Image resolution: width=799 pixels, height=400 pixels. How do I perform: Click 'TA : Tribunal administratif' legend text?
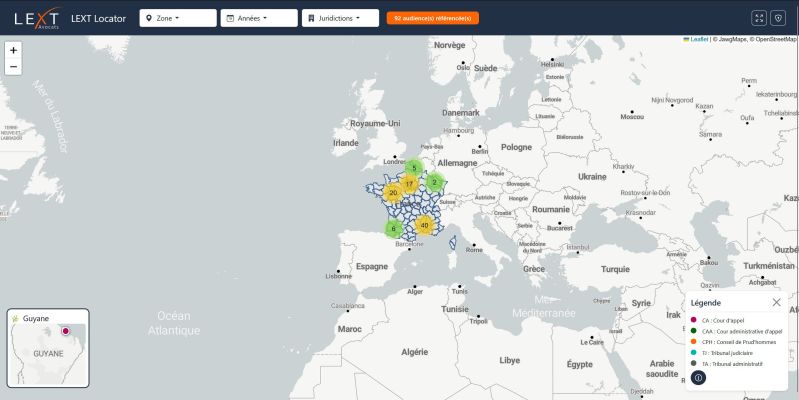click(732, 364)
